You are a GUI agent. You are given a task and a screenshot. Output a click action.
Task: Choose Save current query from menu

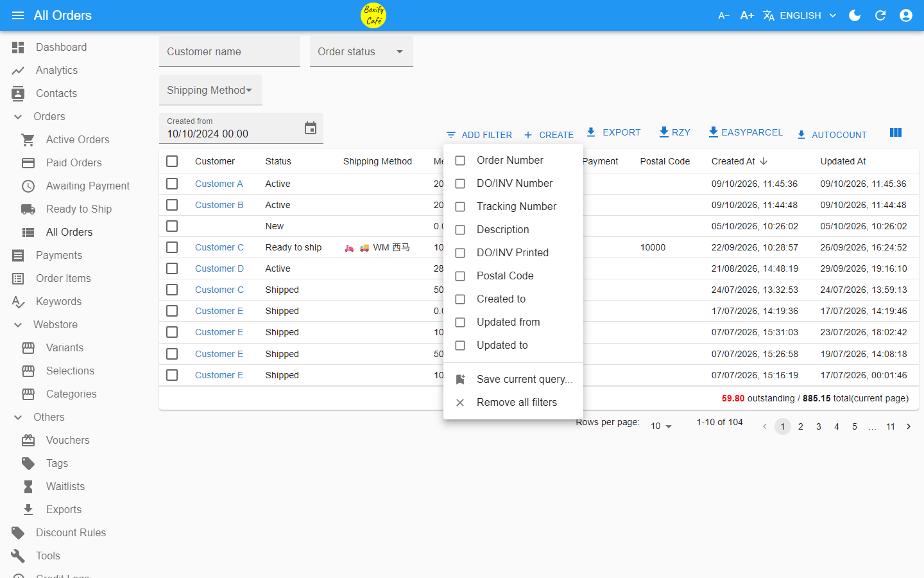[x=513, y=380]
